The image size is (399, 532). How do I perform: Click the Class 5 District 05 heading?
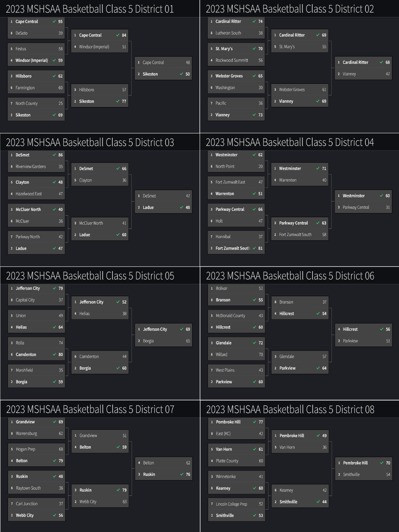click(x=90, y=276)
